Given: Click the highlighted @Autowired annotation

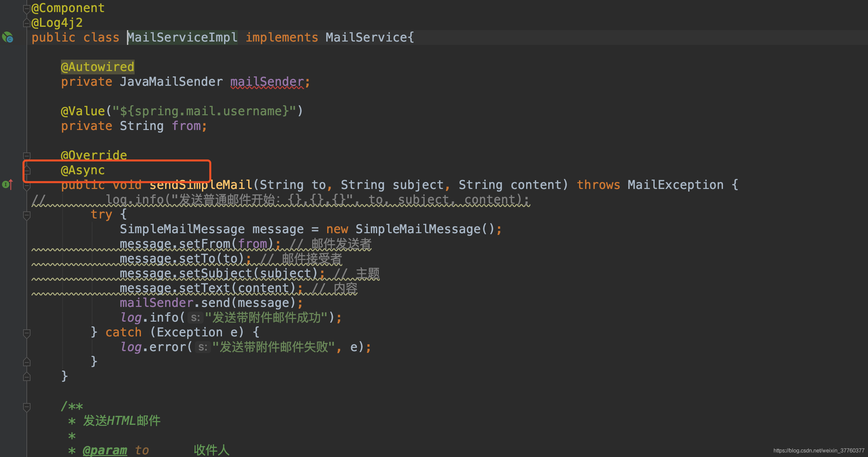Looking at the screenshot, I should click(x=97, y=67).
